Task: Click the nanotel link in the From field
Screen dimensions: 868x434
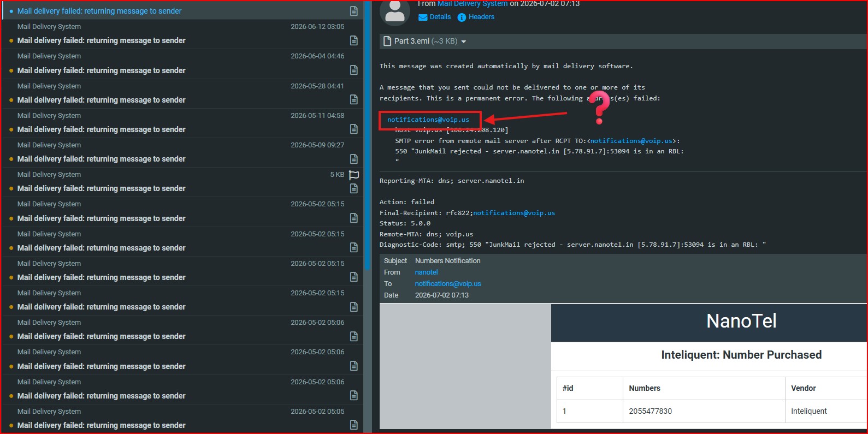Action: coord(427,272)
